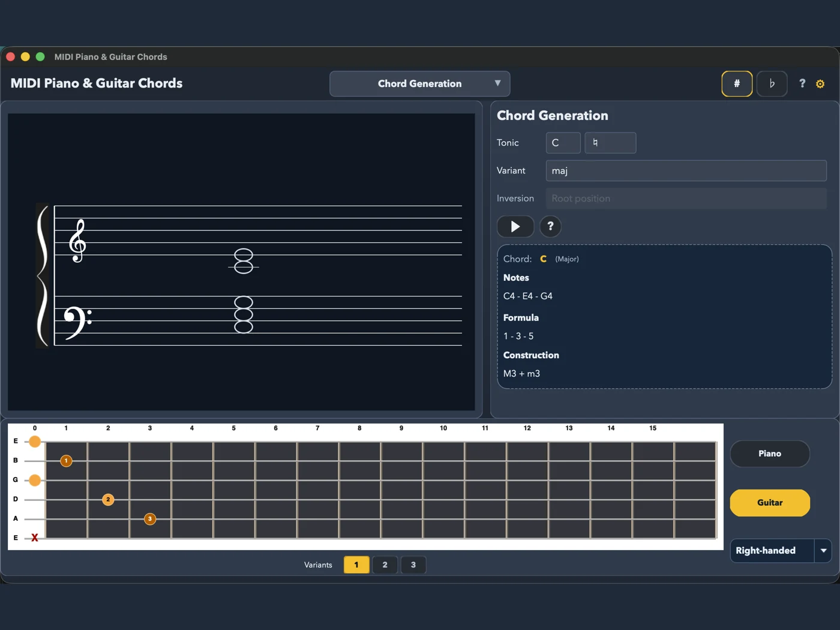This screenshot has height=630, width=840.
Task: Click the Inversion Root position field
Action: click(686, 198)
